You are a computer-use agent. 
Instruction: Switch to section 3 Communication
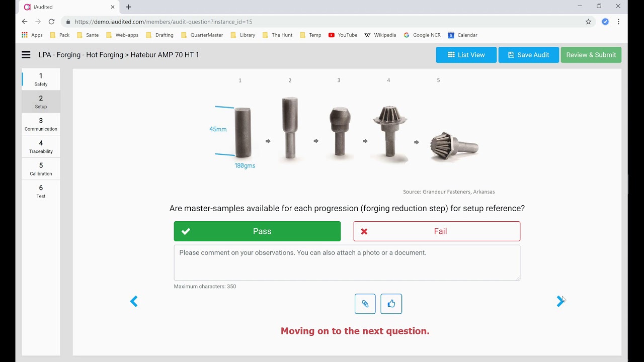click(41, 124)
